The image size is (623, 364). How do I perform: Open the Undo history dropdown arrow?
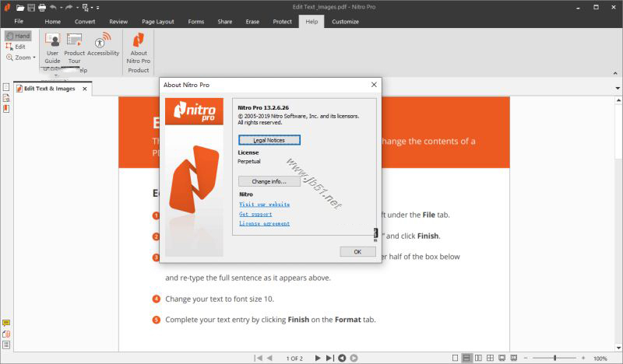click(61, 8)
